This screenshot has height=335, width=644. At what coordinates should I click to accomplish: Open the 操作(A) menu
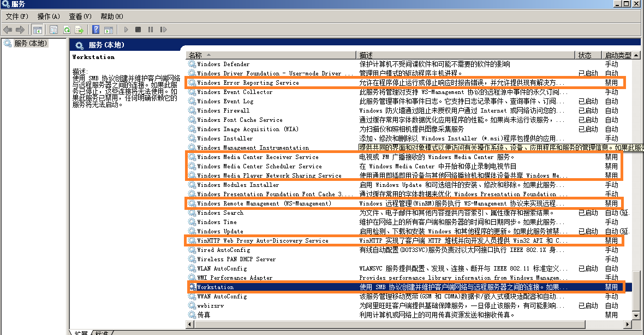coord(48,16)
